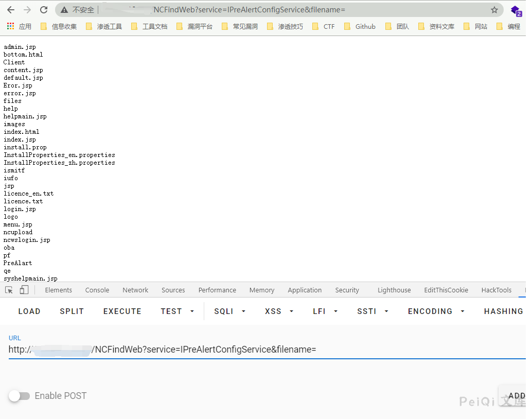The width and height of the screenshot is (532, 419).
Task: Activate the DevTools inspect element picker
Action: [x=9, y=290]
